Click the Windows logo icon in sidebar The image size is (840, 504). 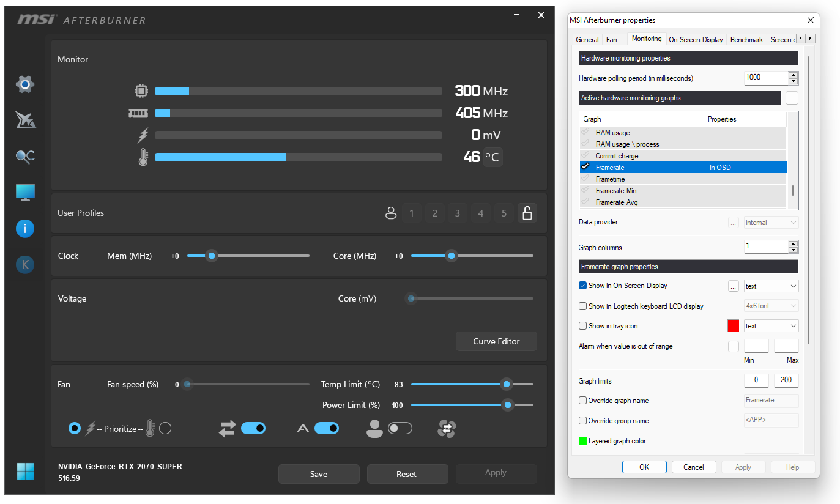(x=25, y=472)
